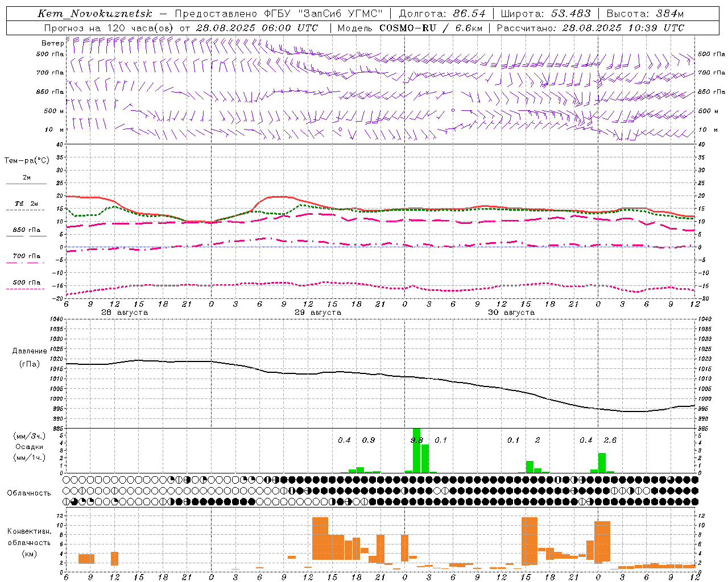Click the latitude value Широта: 53.483
The width and height of the screenshot is (728, 582).
click(x=545, y=14)
